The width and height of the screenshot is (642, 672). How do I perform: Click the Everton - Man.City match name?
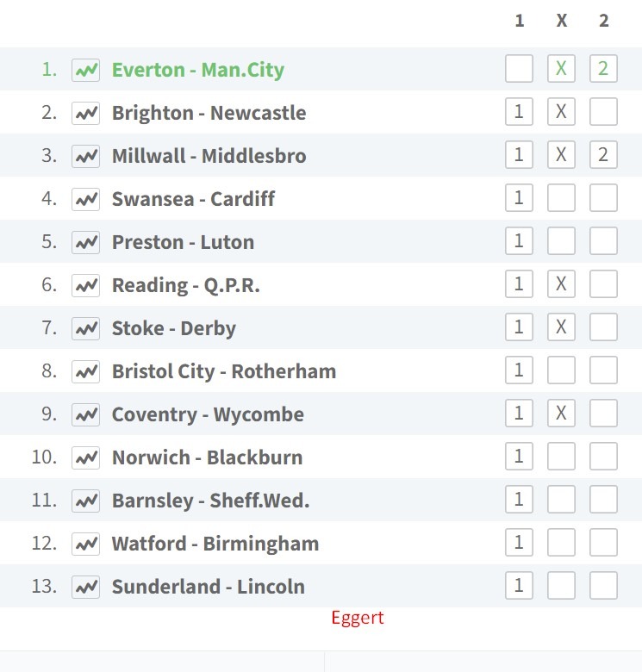(198, 70)
